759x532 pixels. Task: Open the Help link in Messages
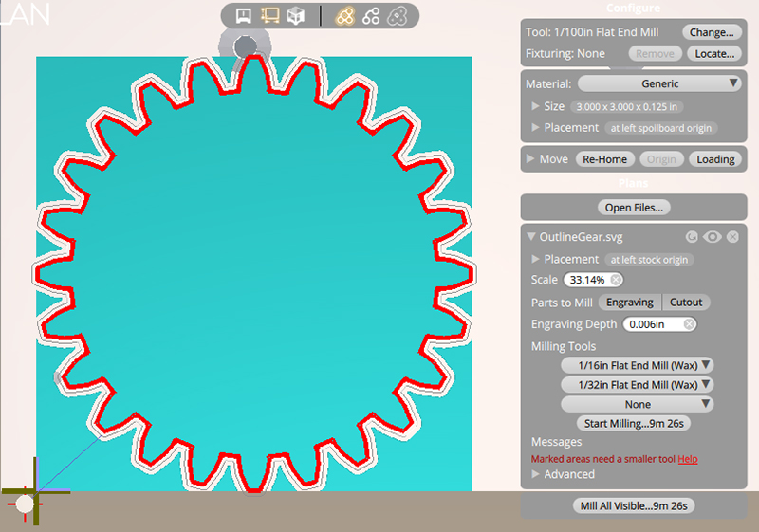(688, 459)
